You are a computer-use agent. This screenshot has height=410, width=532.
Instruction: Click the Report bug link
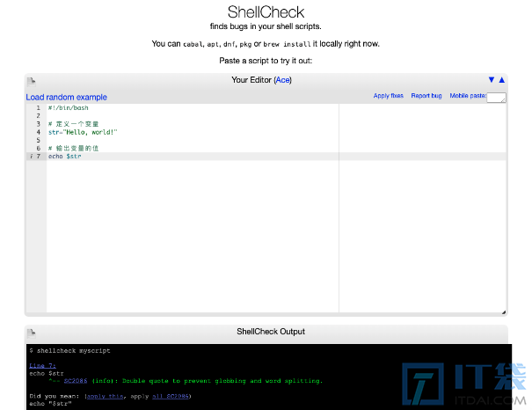point(426,96)
